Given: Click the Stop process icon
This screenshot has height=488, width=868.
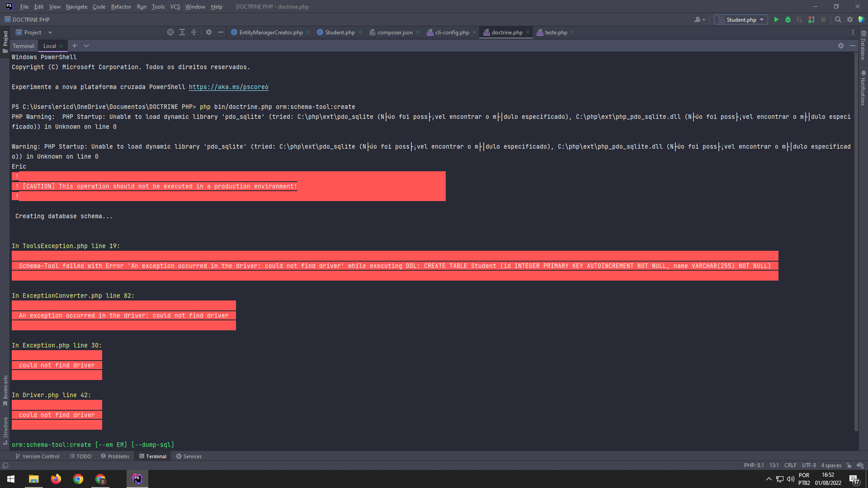Looking at the screenshot, I should (x=822, y=20).
